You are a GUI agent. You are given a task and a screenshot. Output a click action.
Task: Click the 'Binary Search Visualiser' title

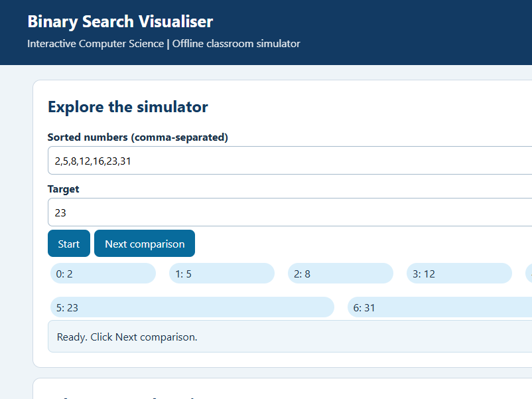tap(120, 22)
